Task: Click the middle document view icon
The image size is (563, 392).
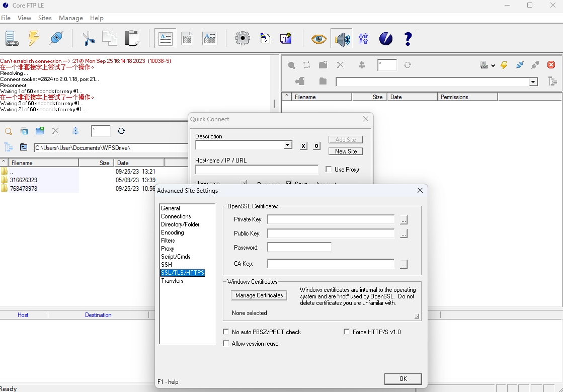Action: (x=187, y=38)
